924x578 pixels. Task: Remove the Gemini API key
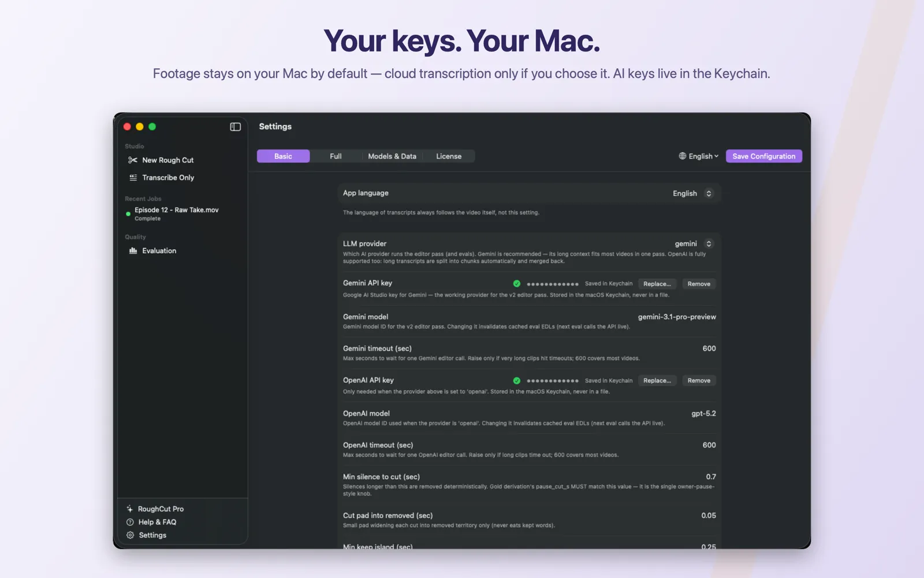pyautogui.click(x=699, y=284)
